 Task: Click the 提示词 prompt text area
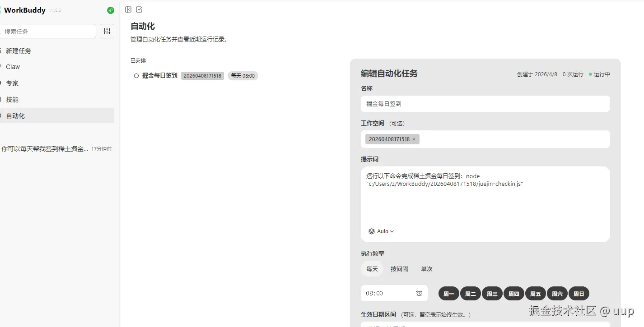(485, 198)
